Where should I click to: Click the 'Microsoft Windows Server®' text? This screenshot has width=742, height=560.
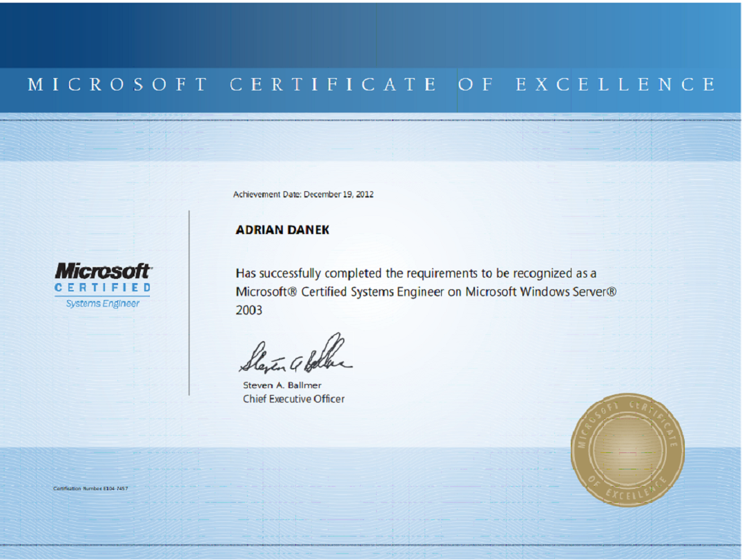(x=540, y=292)
